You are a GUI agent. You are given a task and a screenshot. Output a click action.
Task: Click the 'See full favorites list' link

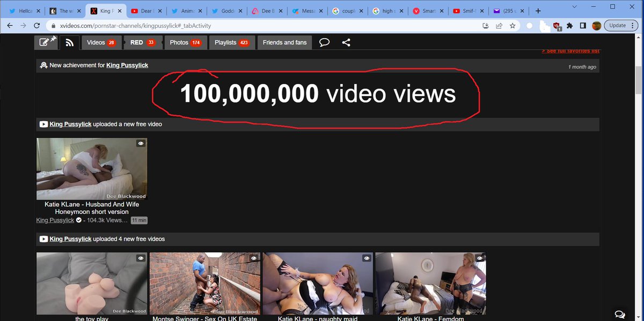[570, 51]
